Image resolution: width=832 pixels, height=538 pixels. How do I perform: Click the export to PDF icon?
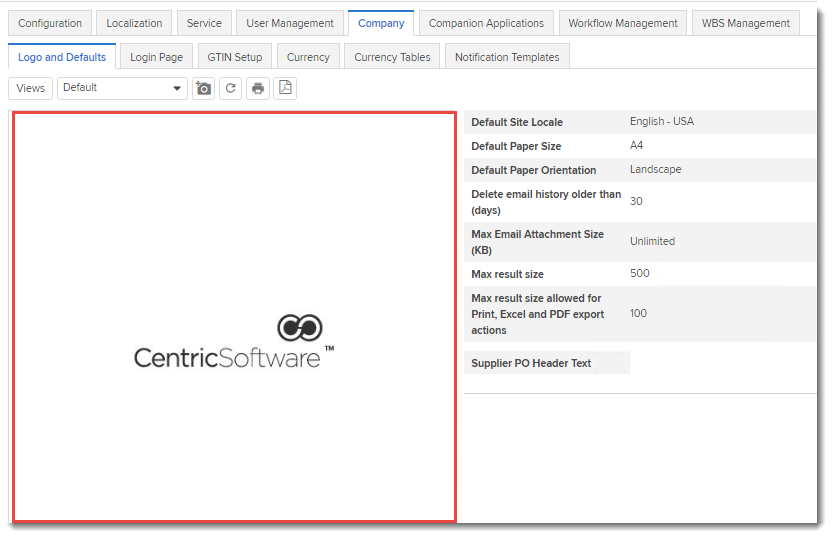click(x=285, y=88)
